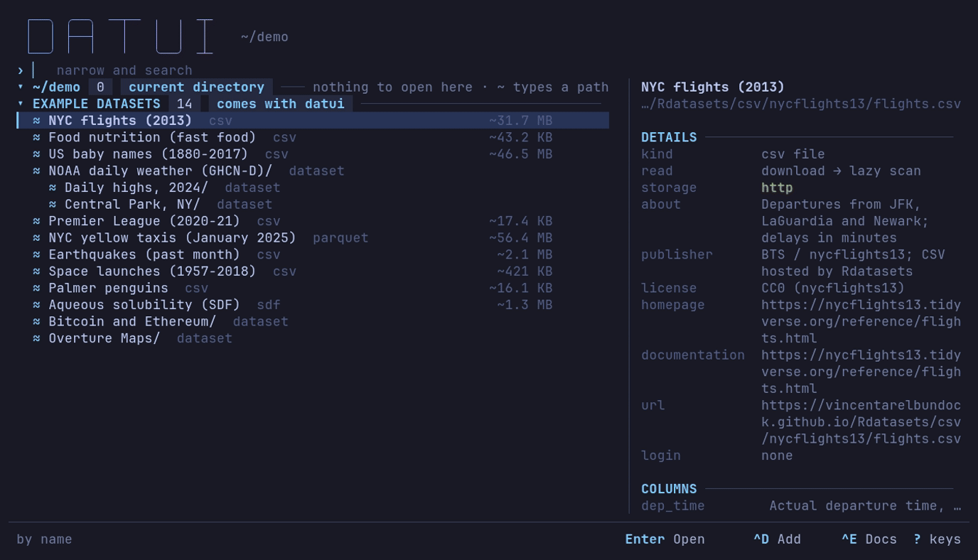Screen dimensions: 978x560
Task: Click the ≈ icon beside Earthquakes (past month)
Action: 36,254
